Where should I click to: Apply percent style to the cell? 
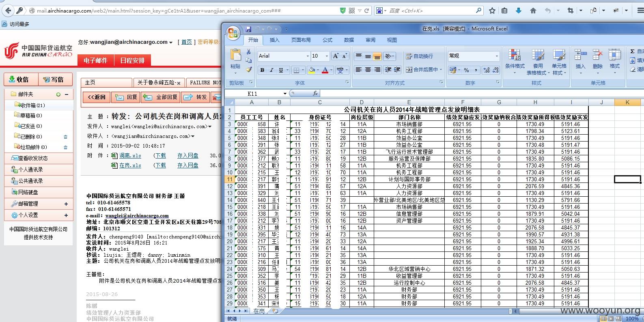click(x=466, y=70)
